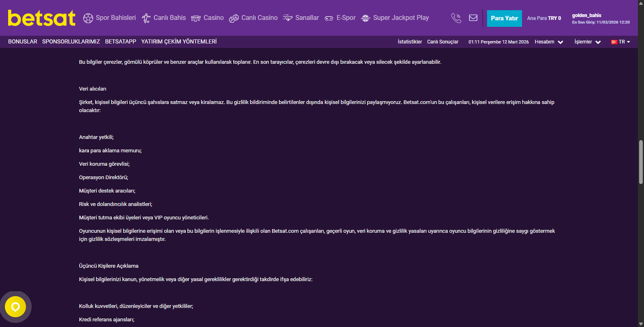Open the messages envelope icon

pos(473,18)
